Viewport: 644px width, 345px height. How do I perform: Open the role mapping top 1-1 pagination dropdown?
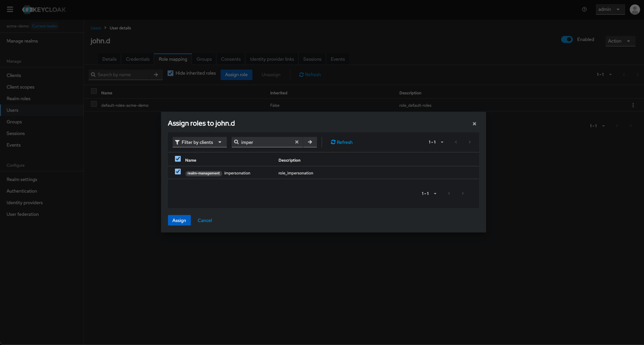pos(604,74)
